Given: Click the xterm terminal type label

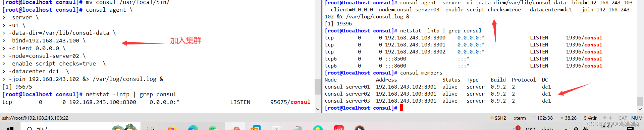Looking at the screenshot, I should [x=520, y=118].
